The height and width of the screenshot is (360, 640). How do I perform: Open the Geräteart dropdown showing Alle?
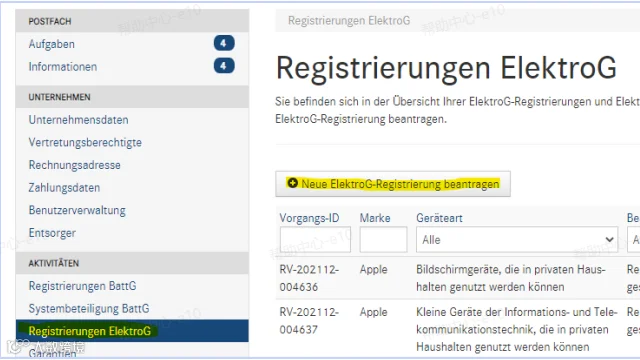(x=517, y=240)
